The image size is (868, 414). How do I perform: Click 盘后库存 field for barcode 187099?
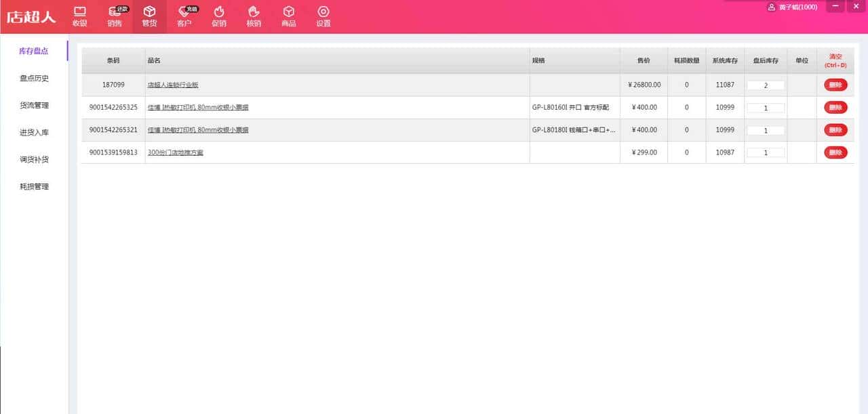pyautogui.click(x=766, y=85)
